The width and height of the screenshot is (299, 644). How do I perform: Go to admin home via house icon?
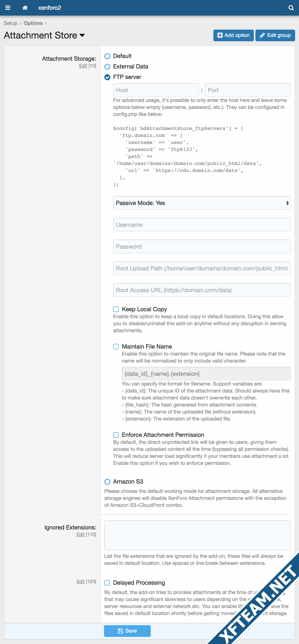25,8
